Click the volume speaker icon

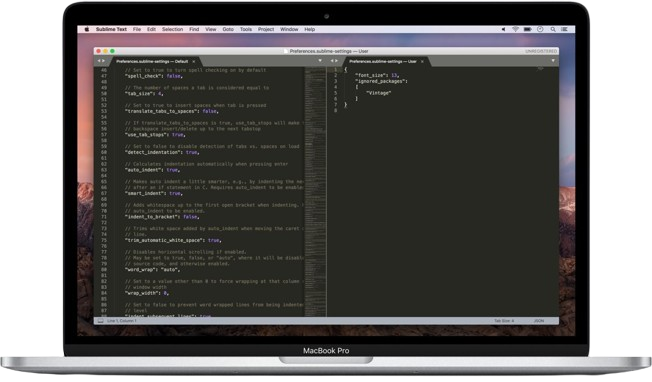click(x=503, y=30)
